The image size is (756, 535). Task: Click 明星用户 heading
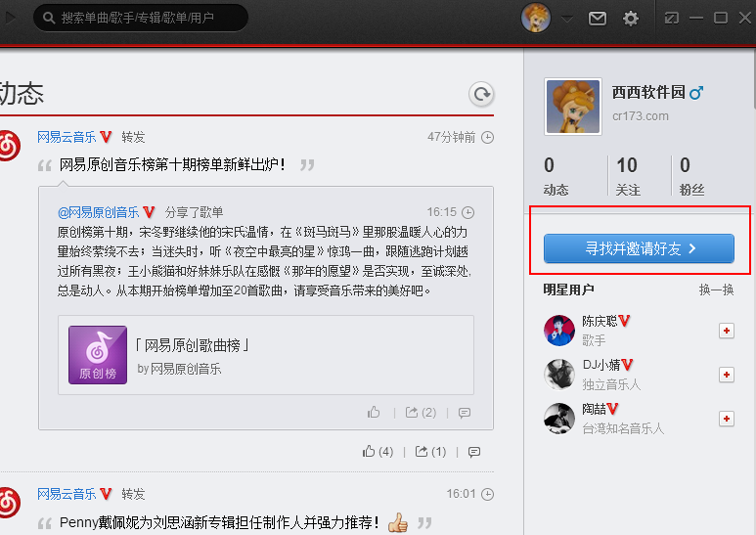coord(568,290)
